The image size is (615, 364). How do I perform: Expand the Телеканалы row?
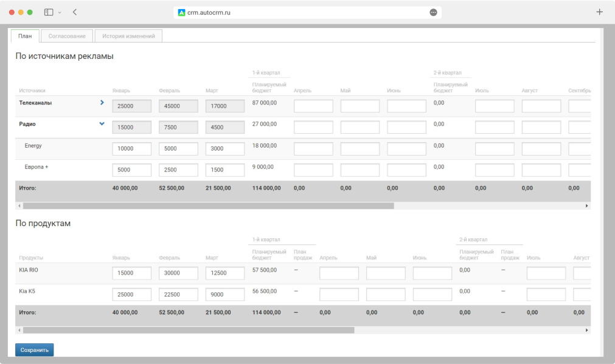point(102,103)
